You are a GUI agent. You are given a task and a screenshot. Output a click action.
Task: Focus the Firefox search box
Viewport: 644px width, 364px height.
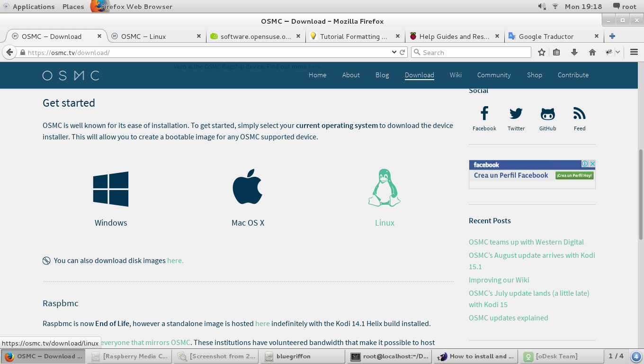[471, 52]
